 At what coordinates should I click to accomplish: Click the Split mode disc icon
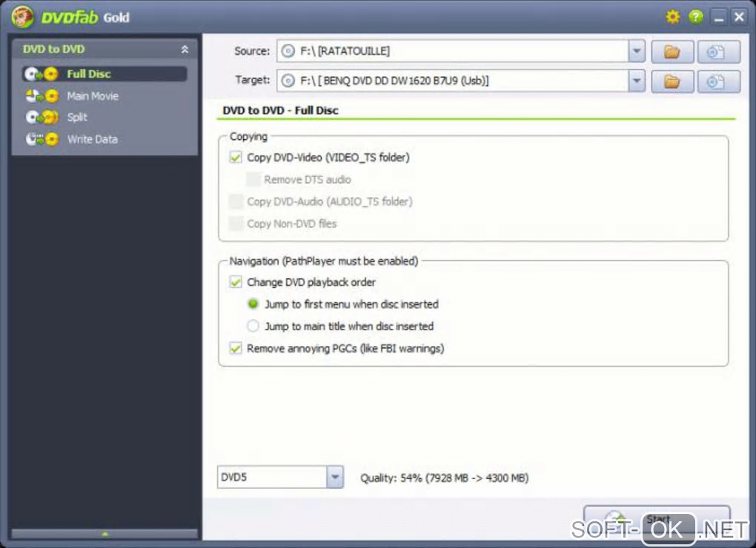[42, 117]
